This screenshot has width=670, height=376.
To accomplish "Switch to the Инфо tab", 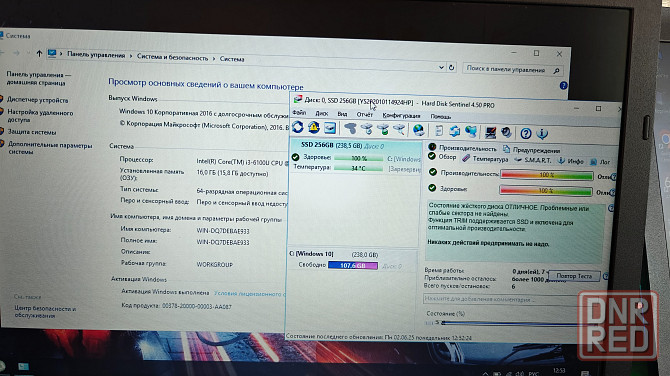I will [570, 161].
